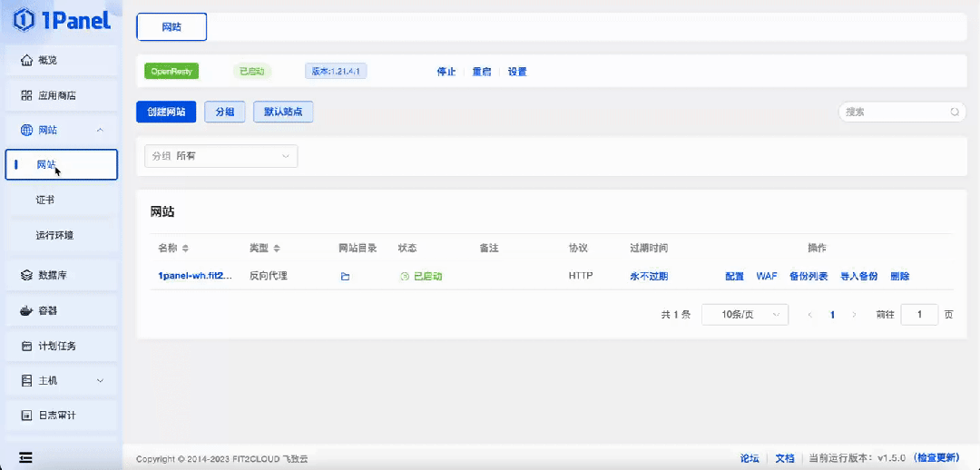Expand the 主机 sidebar submenu chevron
Viewport: 980px width, 470px height.
(x=100, y=380)
